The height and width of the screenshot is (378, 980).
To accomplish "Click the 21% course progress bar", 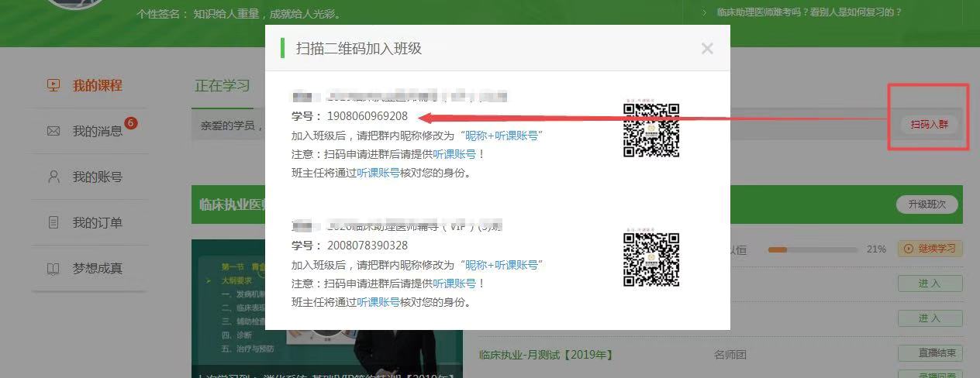I will pos(813,249).
